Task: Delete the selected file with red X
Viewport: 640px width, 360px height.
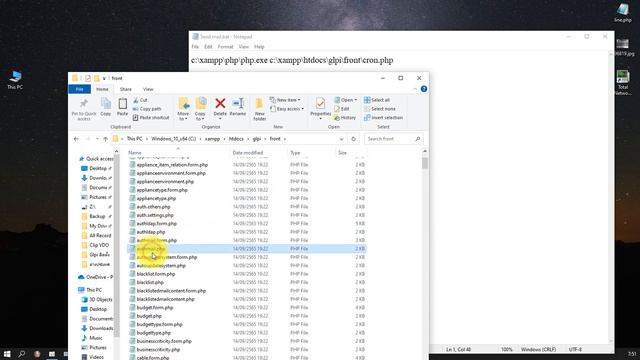Action: tap(220, 108)
